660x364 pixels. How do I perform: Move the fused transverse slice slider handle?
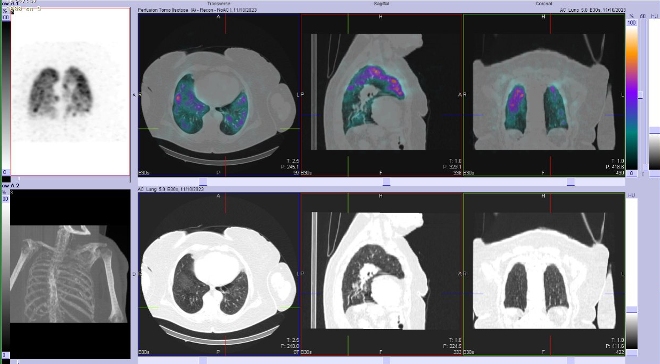[203, 182]
